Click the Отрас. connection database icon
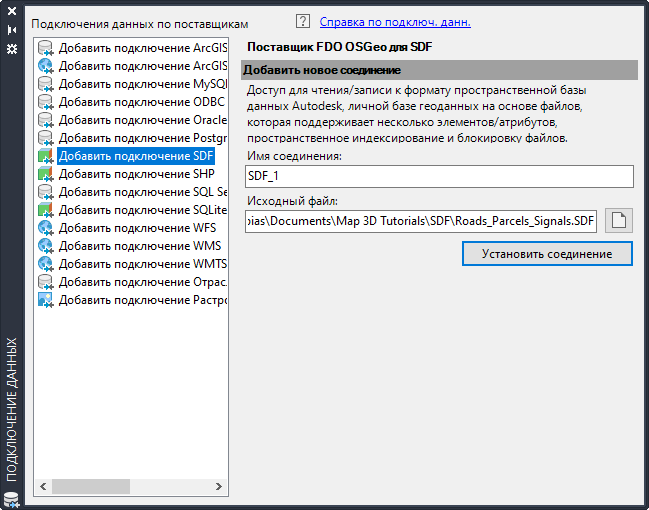The image size is (649, 510). (46, 282)
